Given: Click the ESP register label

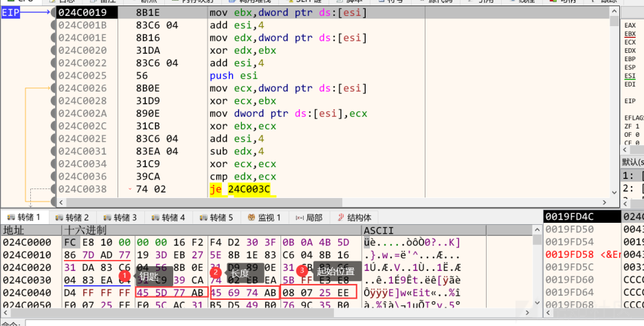Looking at the screenshot, I should pyautogui.click(x=630, y=67).
